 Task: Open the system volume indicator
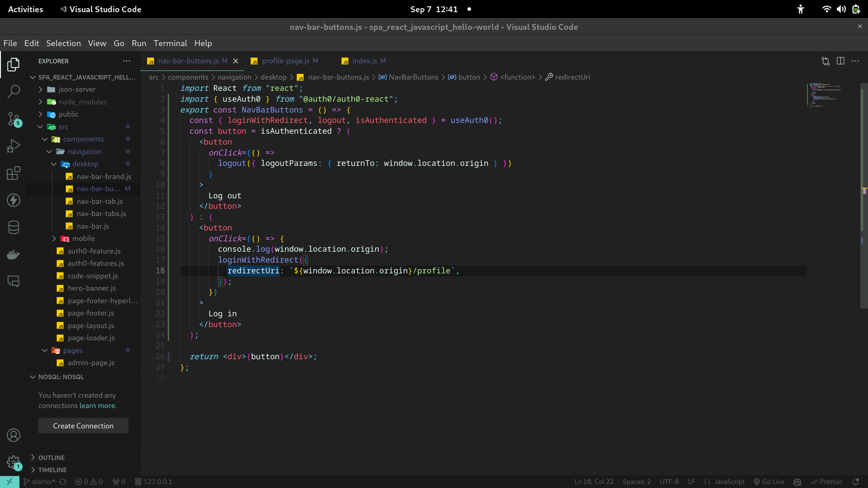tap(841, 9)
